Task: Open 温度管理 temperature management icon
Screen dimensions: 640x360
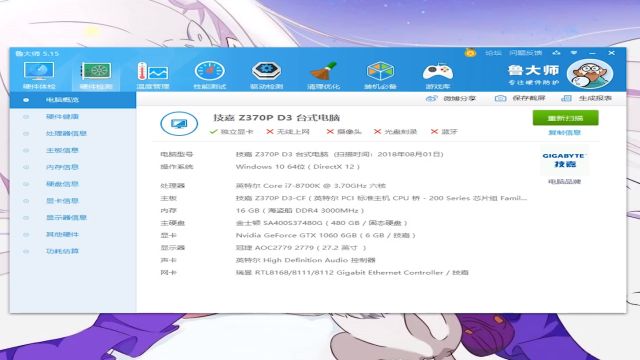Action: (153, 75)
